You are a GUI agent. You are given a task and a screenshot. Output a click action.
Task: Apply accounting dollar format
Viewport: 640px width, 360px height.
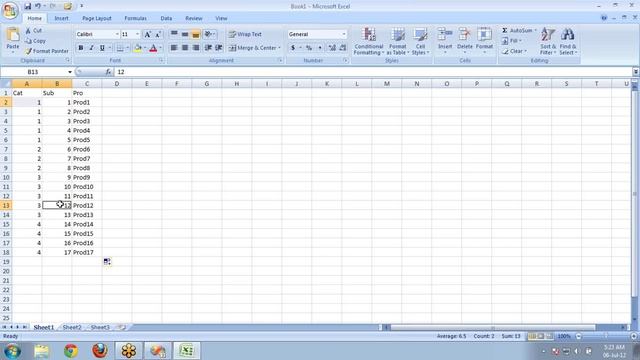[x=293, y=48]
